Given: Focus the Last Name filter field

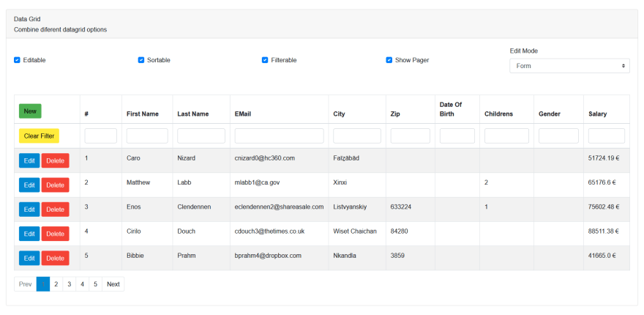Looking at the screenshot, I should pos(201,136).
